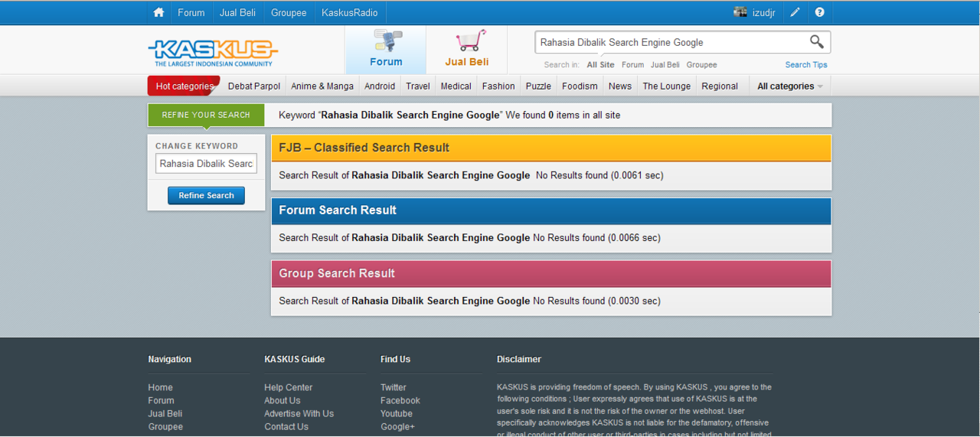Open the Youtube link in footer
Screen dimensions: 980x437
click(x=397, y=413)
